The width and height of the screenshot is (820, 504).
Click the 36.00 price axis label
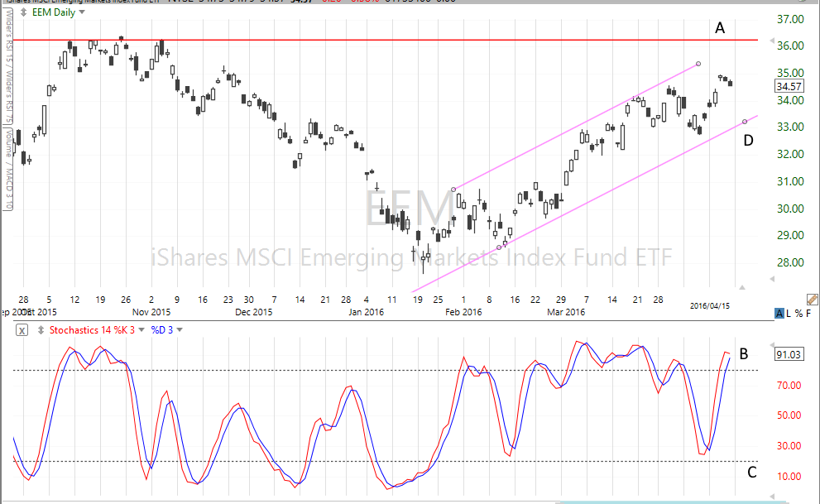(790, 46)
